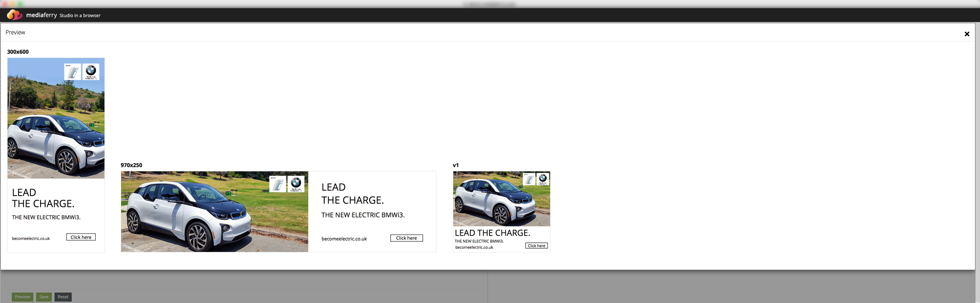Click "THE NEW ELECTRIC BMWi3." in 300x600 ad
Viewport: 980px width, 303px height.
point(46,217)
